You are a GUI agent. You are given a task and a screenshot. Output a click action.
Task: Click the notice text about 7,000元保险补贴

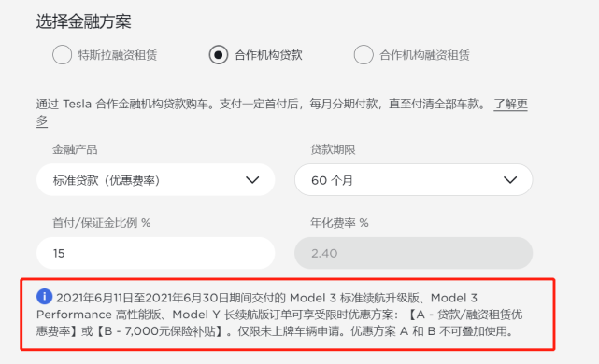[279, 315]
